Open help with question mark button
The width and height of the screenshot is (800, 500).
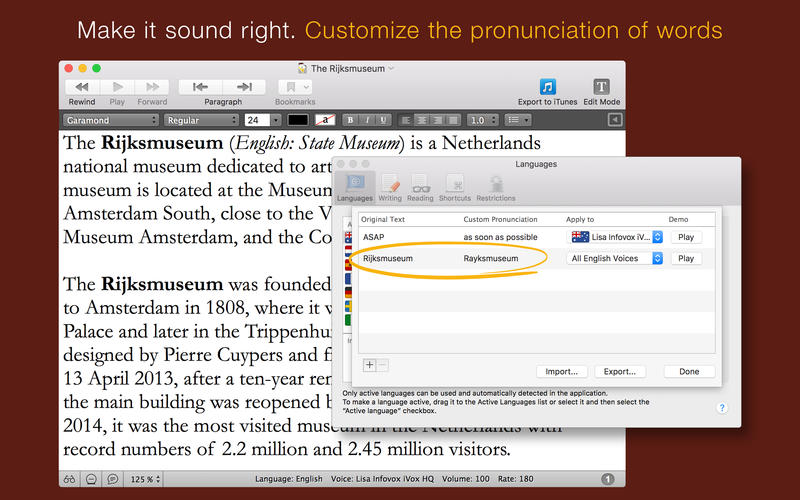coord(722,408)
